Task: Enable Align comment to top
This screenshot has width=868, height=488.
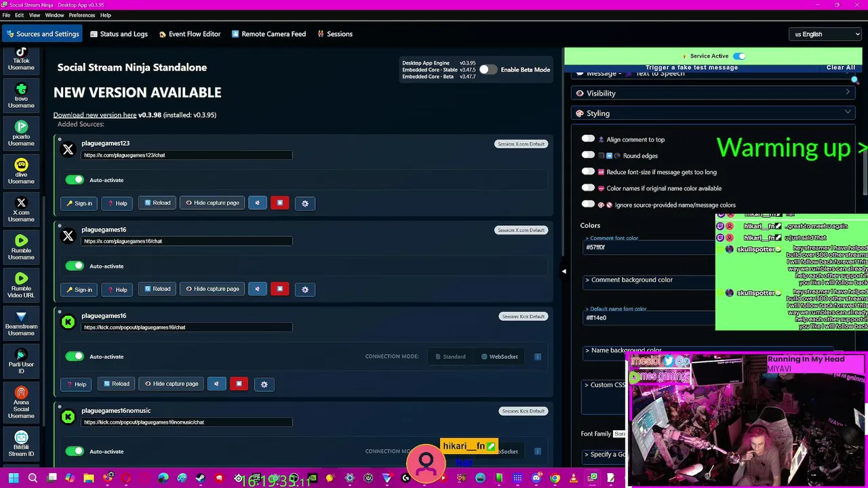Action: (588, 139)
